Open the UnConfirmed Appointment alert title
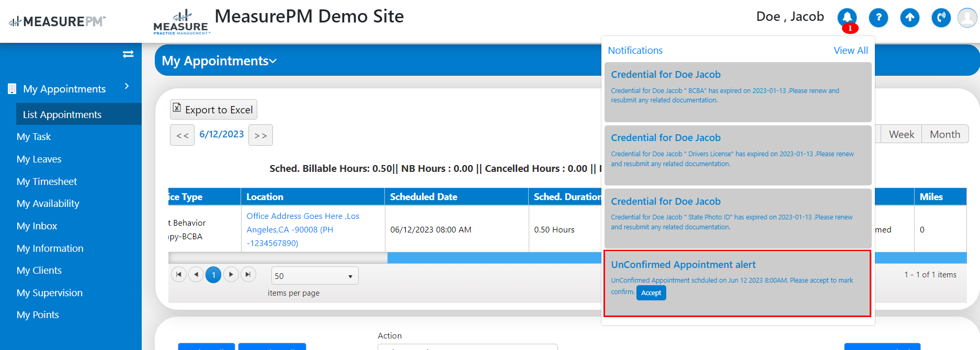This screenshot has width=980, height=350. point(683,265)
